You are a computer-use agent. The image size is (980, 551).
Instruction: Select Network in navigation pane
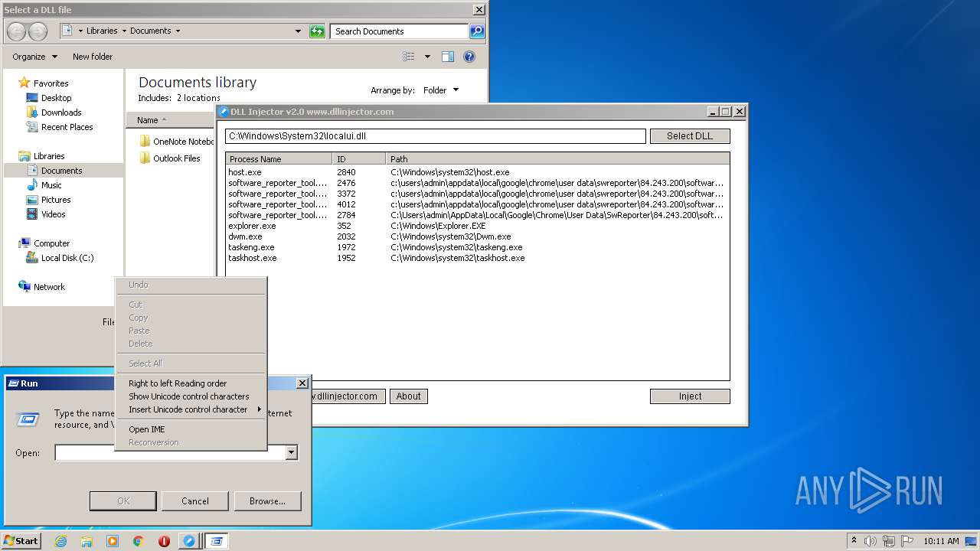(49, 287)
